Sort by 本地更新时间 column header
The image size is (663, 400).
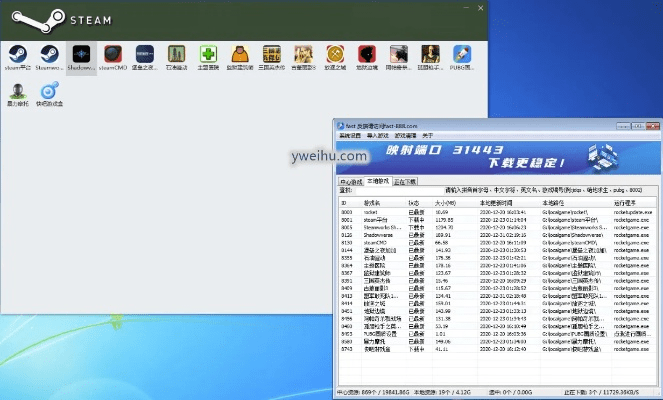click(x=483, y=201)
